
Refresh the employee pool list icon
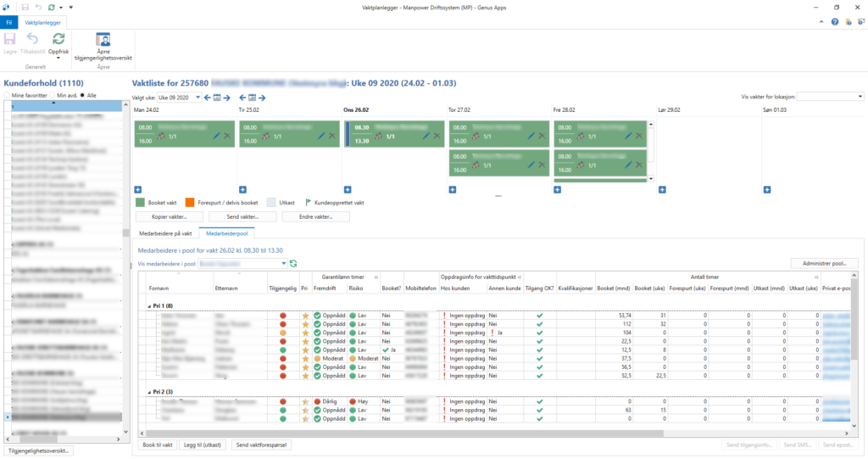(293, 264)
